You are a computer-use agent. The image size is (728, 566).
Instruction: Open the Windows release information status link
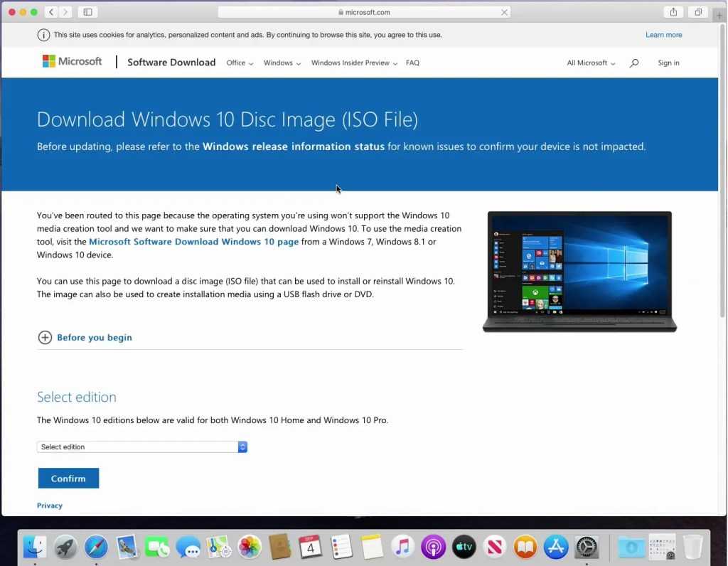tap(293, 147)
